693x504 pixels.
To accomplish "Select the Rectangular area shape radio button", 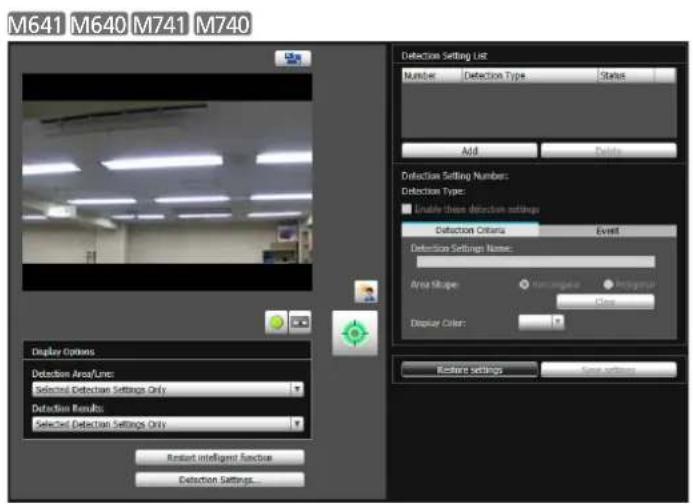I will (524, 284).
